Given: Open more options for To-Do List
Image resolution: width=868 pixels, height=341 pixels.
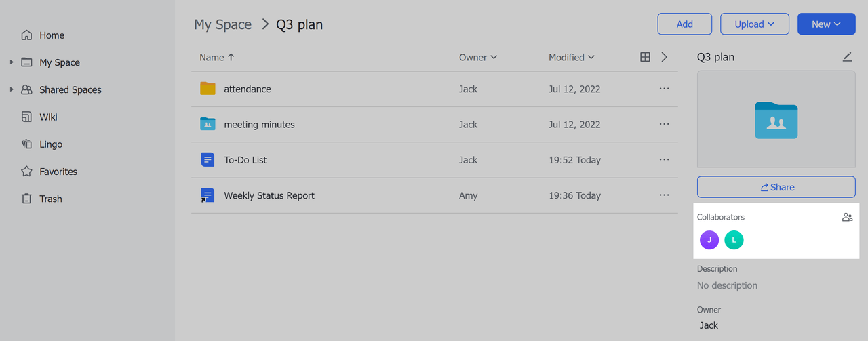Looking at the screenshot, I should tap(664, 160).
